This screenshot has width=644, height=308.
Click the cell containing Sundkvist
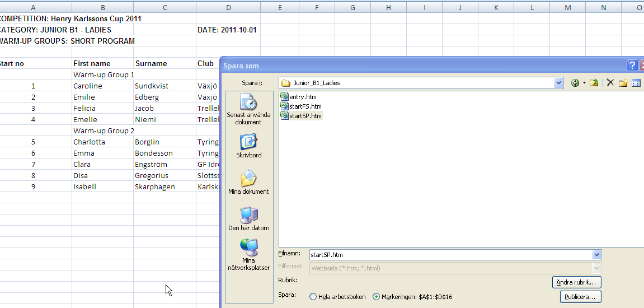164,86
